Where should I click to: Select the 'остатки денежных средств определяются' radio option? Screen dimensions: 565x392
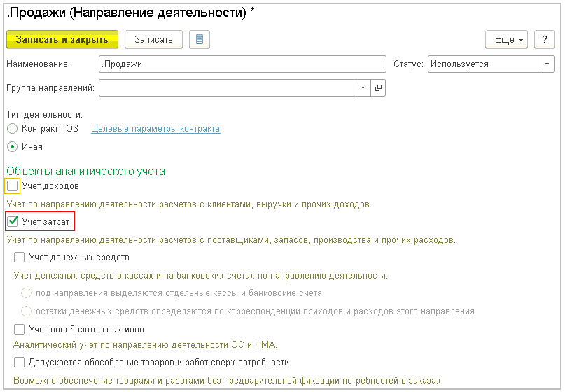pos(26,311)
